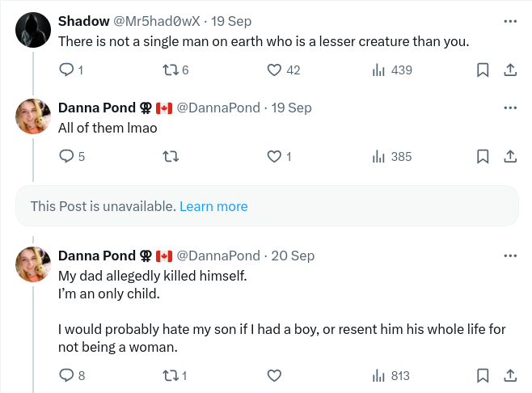Viewport: 532px width, 393px height.
Task: Share the 20 Sep post
Action: pos(510,375)
